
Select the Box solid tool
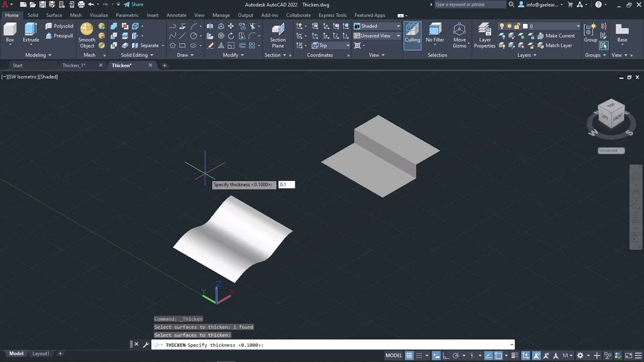10,33
